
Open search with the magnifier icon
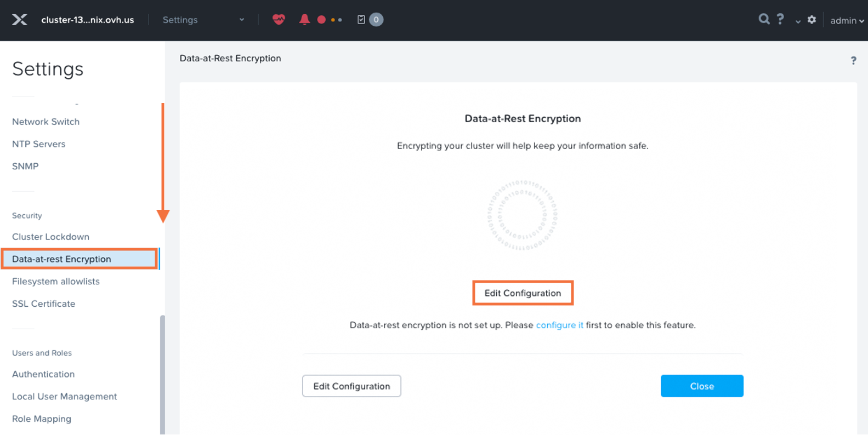[764, 19]
